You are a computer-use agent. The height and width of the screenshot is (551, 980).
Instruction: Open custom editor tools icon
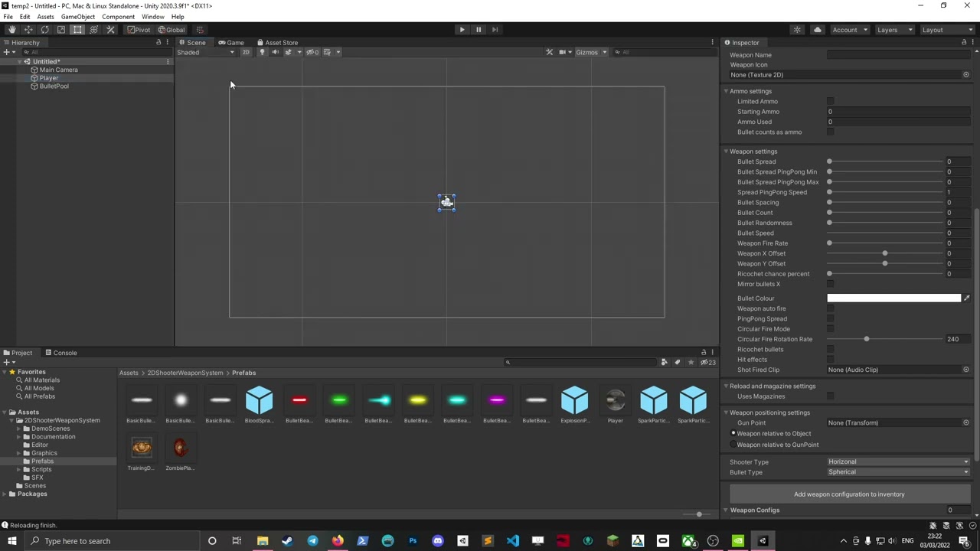(110, 30)
